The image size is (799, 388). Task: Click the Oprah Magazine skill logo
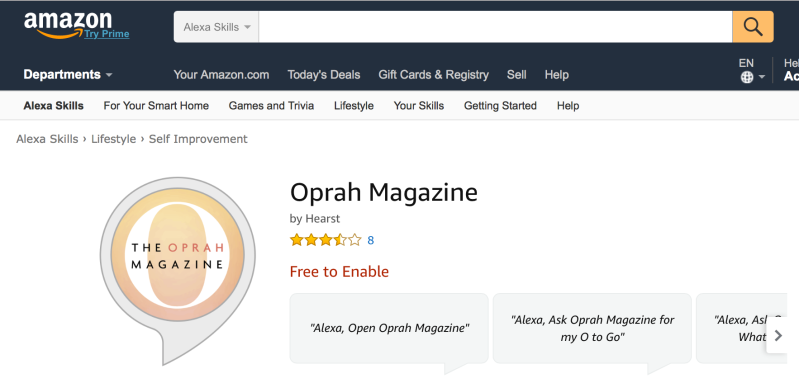(177, 270)
